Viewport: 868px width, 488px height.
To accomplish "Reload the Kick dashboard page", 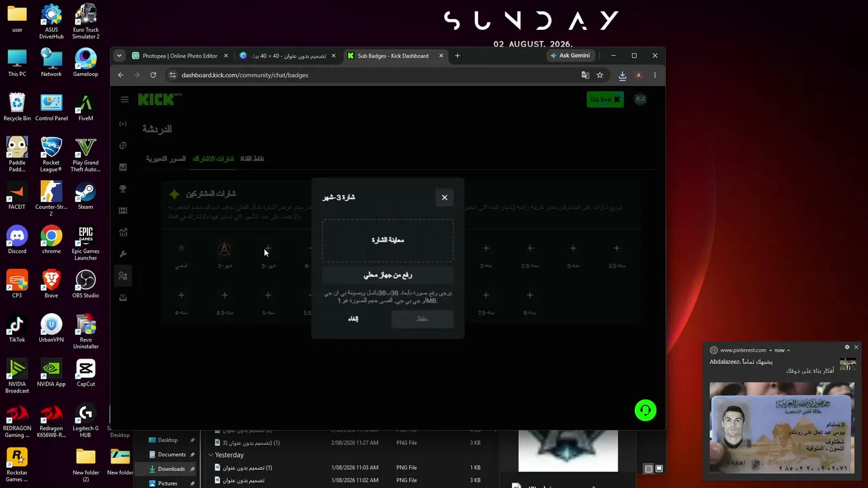I will pyautogui.click(x=153, y=75).
